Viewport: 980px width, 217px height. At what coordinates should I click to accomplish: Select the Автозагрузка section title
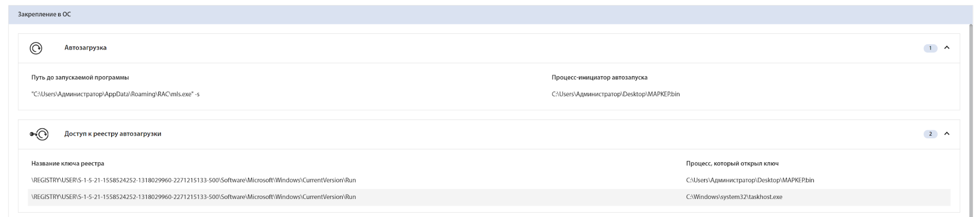click(x=85, y=48)
